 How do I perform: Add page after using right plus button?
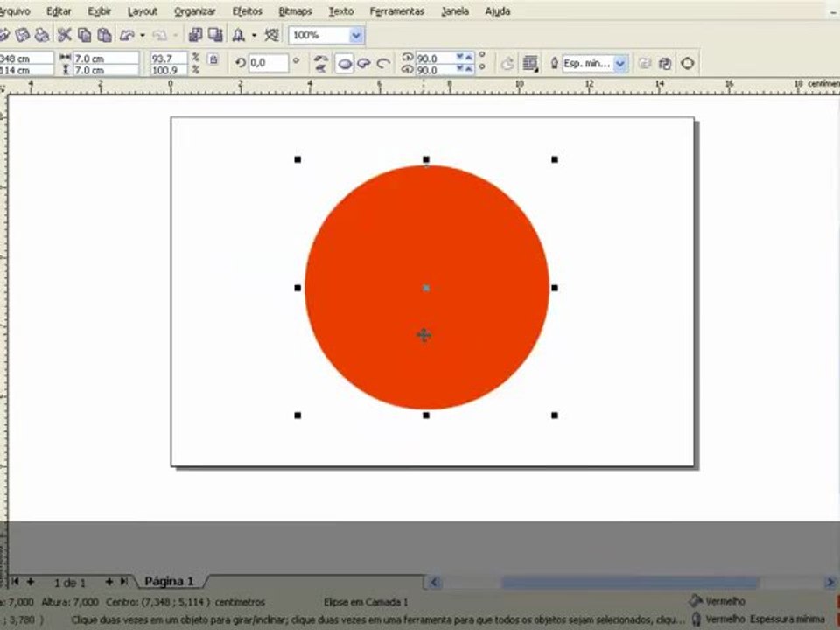click(x=108, y=582)
